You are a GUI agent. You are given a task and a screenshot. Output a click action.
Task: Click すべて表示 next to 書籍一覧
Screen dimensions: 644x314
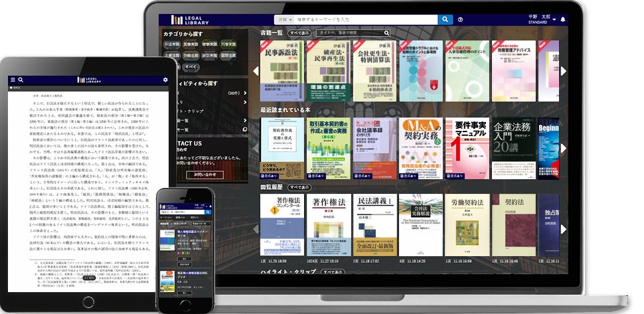[x=299, y=33]
